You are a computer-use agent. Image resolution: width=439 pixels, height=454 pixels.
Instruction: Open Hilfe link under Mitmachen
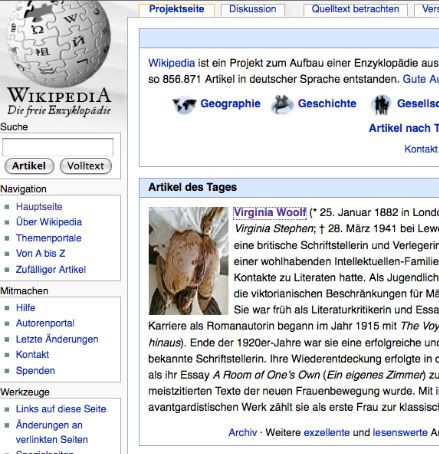25,307
